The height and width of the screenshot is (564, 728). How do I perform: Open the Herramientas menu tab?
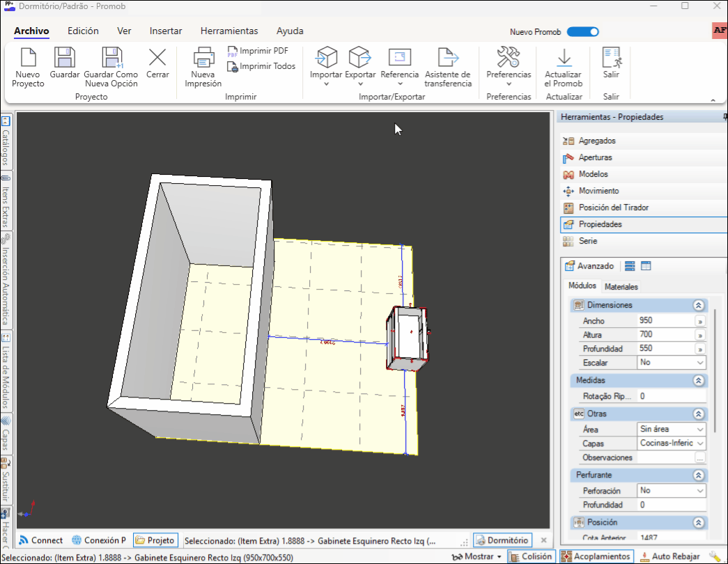pos(229,31)
